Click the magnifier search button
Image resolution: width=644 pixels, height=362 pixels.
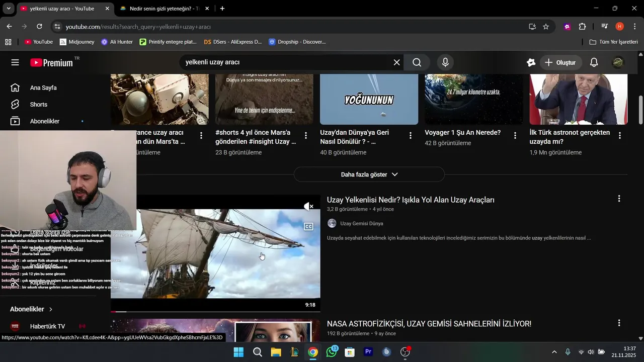[417, 62]
